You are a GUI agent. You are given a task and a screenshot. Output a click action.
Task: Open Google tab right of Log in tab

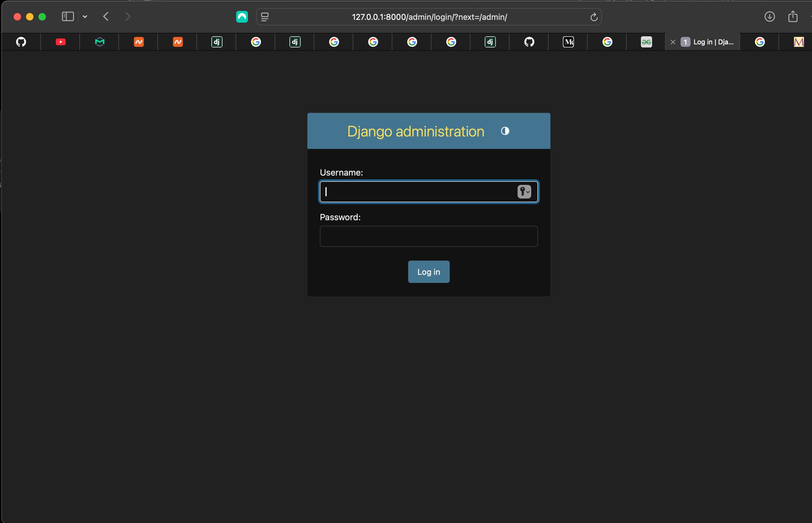pyautogui.click(x=760, y=42)
